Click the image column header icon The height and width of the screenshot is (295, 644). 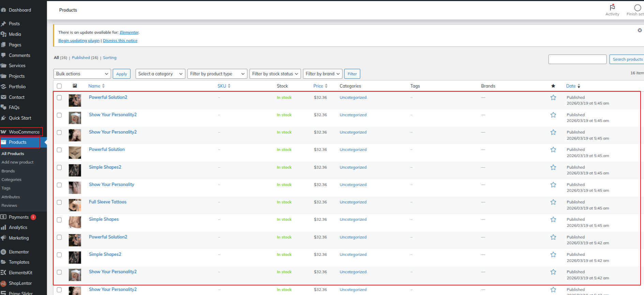(x=75, y=86)
